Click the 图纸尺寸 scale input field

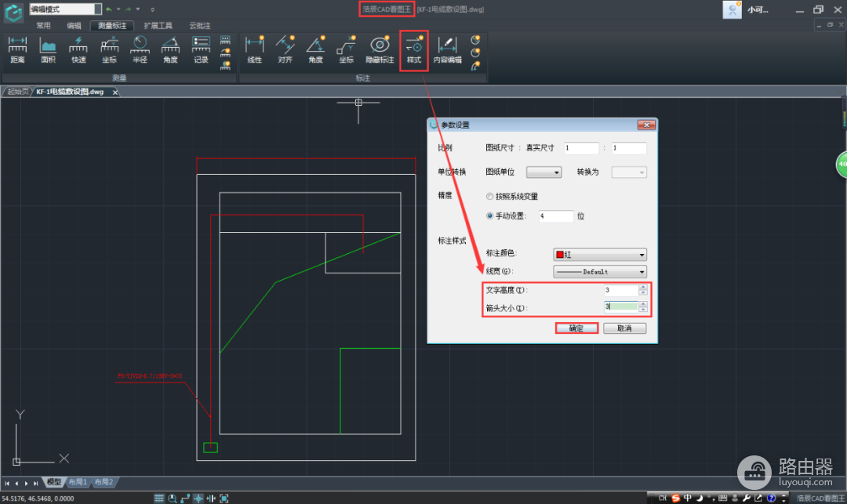581,148
